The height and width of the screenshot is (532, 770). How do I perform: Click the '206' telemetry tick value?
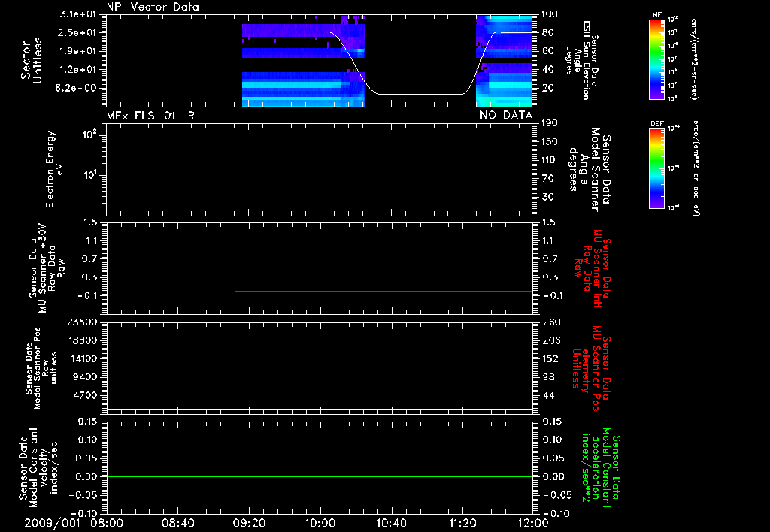point(550,340)
